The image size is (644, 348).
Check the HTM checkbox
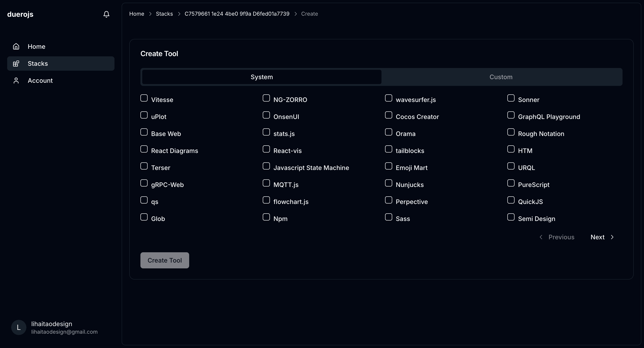pyautogui.click(x=511, y=149)
